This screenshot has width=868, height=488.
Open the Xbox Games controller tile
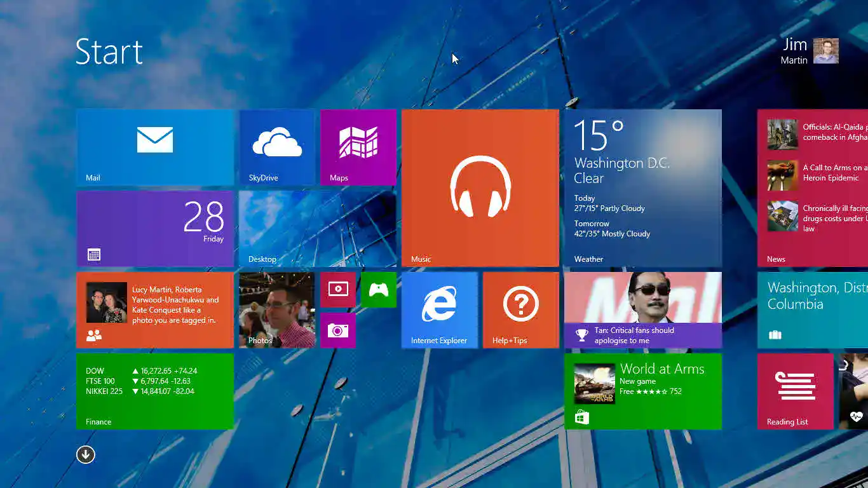pos(378,289)
